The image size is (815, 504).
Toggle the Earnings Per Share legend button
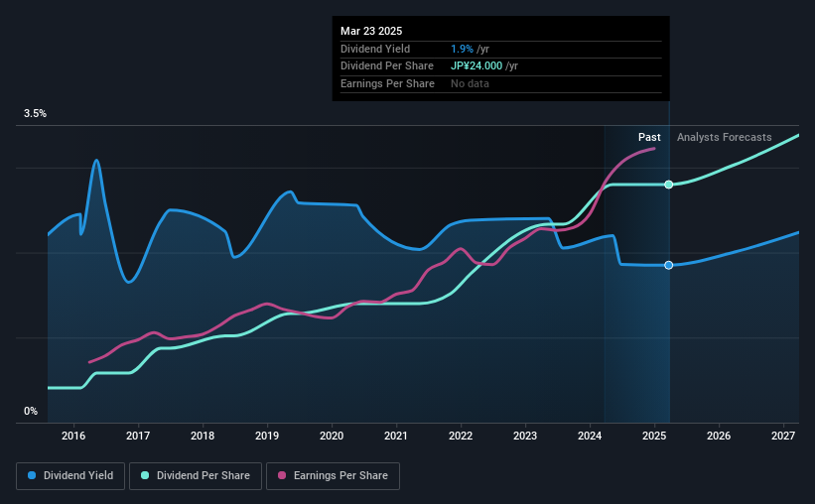click(333, 476)
